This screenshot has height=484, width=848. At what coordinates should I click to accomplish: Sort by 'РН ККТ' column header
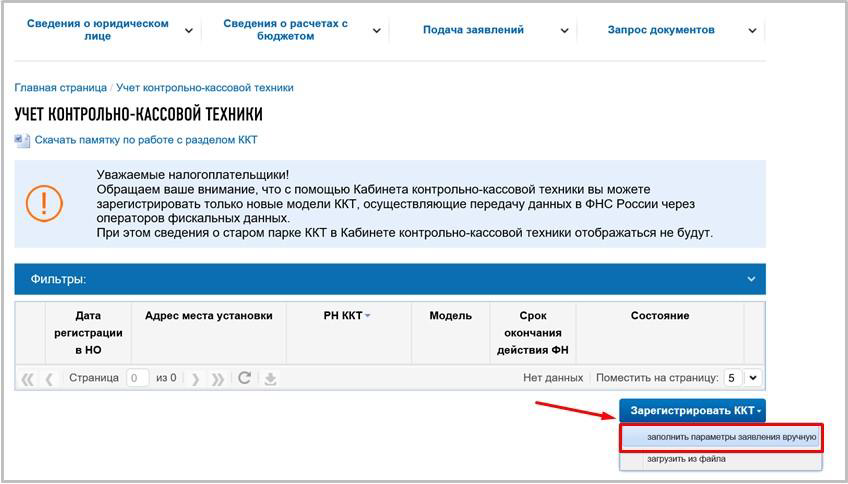tap(349, 333)
